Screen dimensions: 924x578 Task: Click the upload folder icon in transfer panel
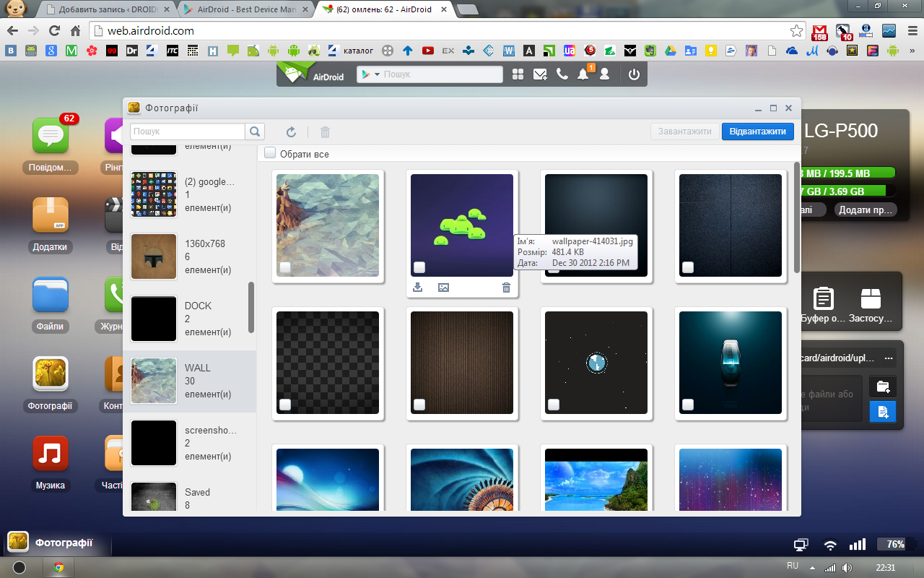tap(883, 387)
